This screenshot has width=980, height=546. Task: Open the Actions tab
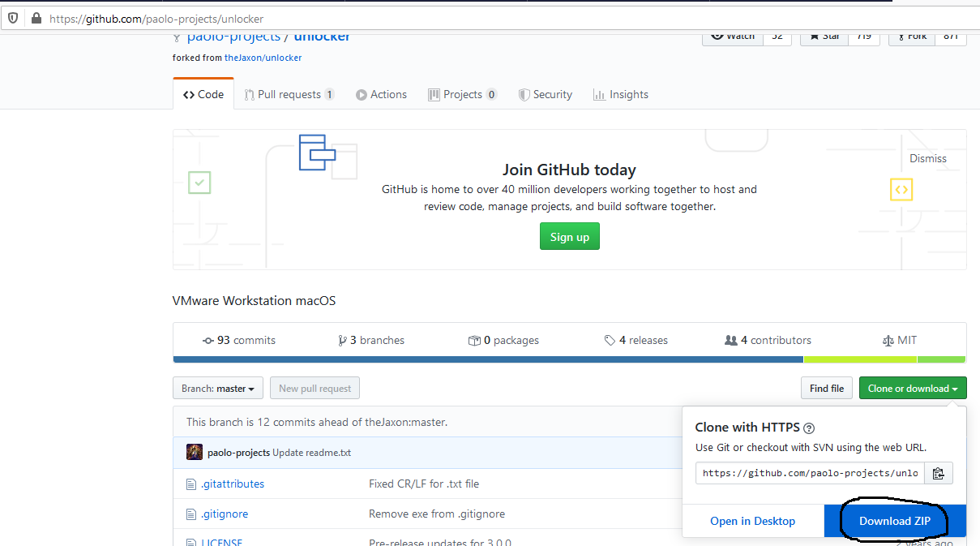click(381, 94)
